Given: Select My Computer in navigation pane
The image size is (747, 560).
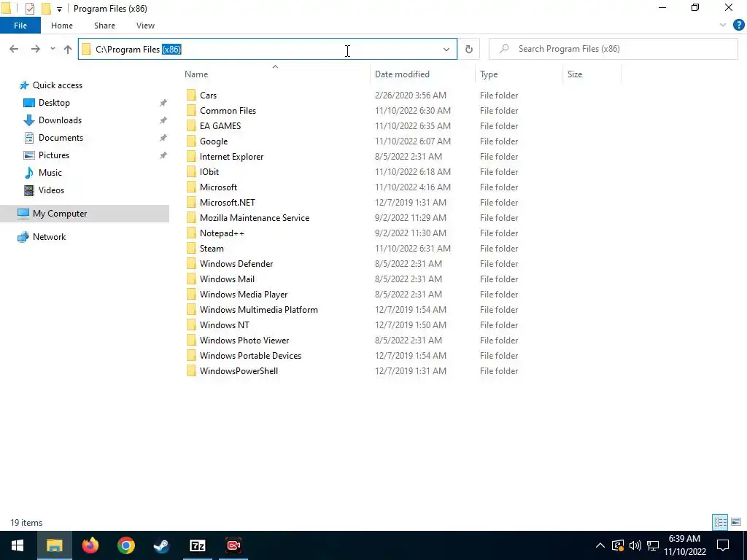Looking at the screenshot, I should point(85,214).
